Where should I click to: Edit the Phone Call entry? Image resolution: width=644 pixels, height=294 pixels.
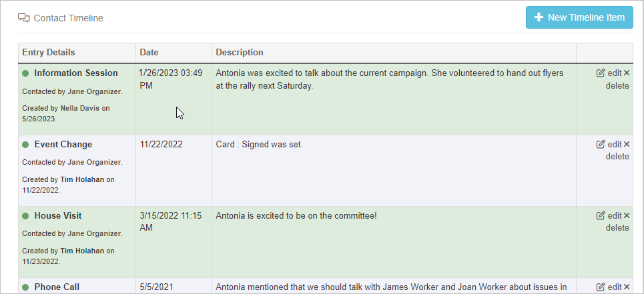click(609, 287)
